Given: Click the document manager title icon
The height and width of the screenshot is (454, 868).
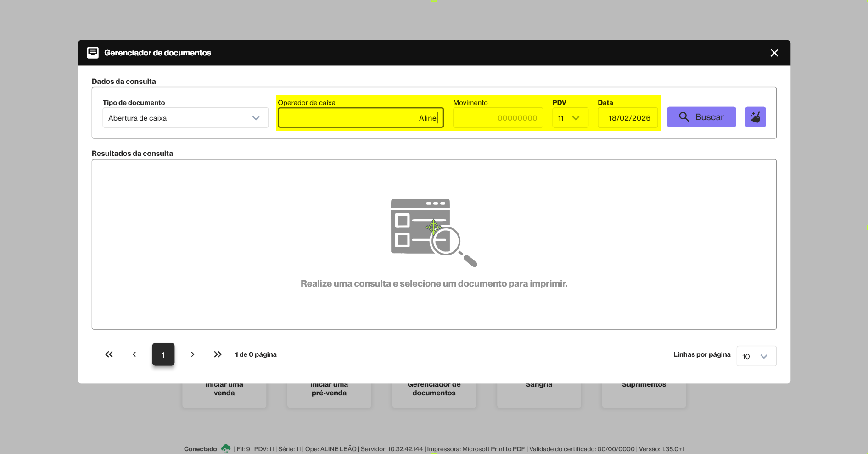Looking at the screenshot, I should click(x=93, y=53).
